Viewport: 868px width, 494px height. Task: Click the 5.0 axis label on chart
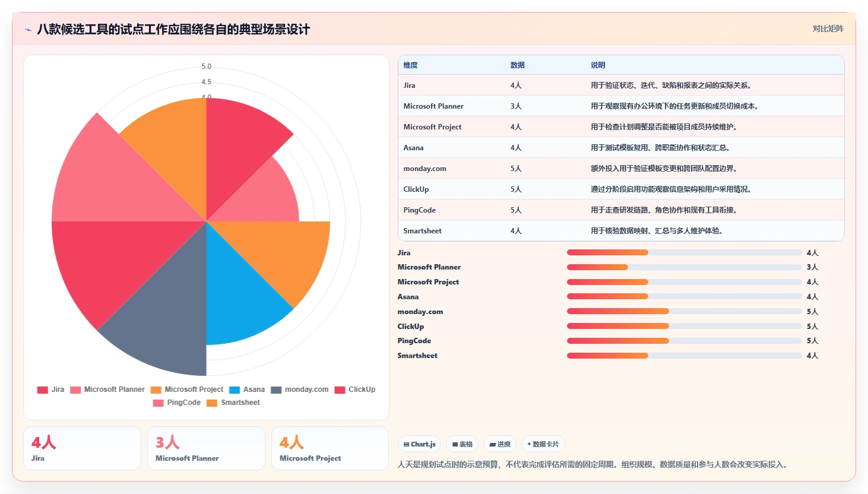(x=206, y=66)
